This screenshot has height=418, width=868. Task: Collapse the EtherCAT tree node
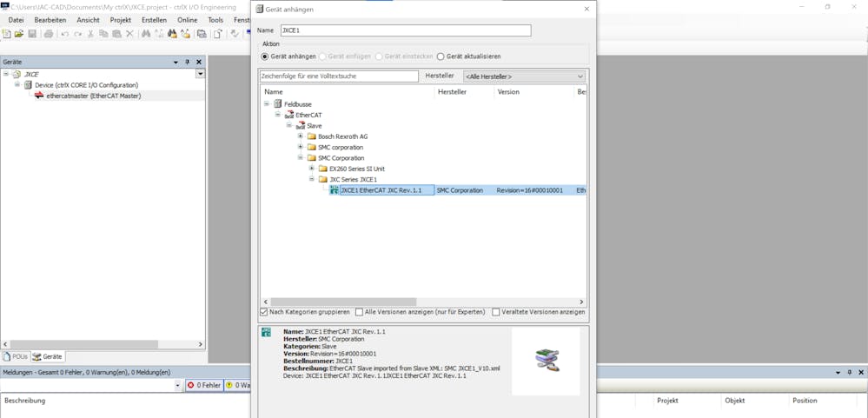click(x=278, y=115)
